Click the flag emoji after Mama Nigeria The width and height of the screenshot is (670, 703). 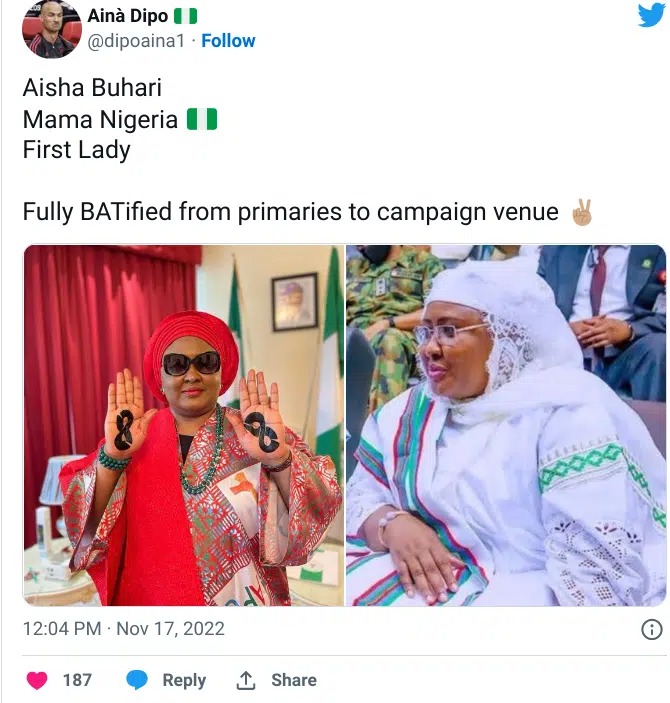pyautogui.click(x=201, y=120)
